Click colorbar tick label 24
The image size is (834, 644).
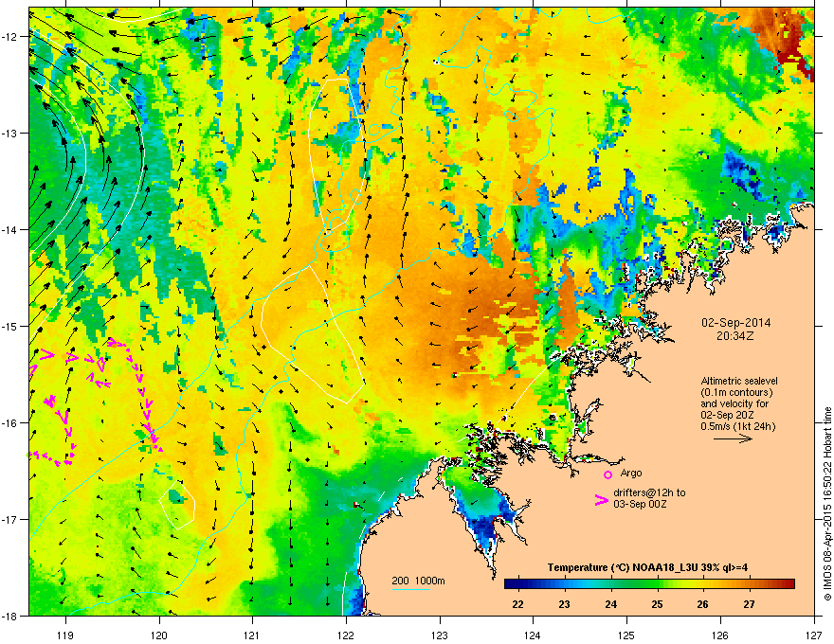[x=610, y=604]
